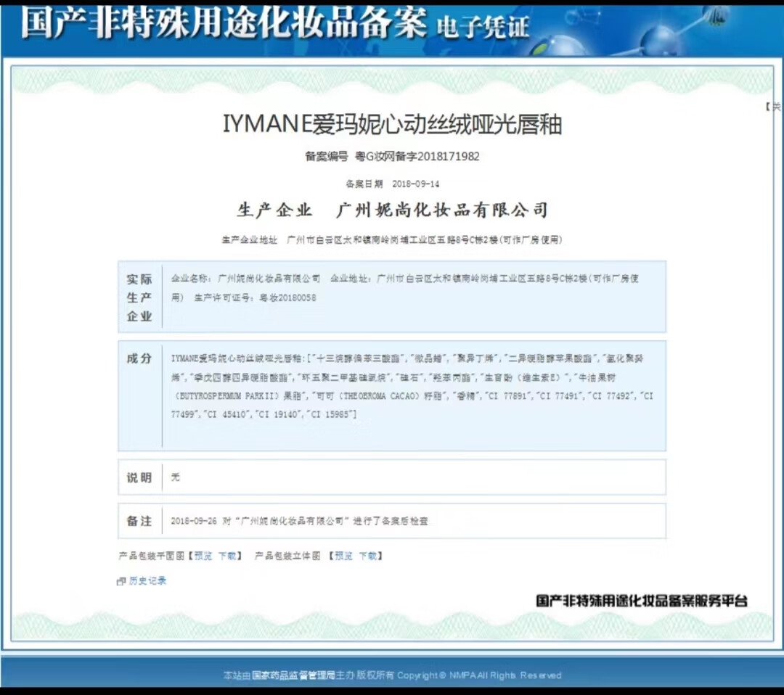Click the 说明 section label
The image size is (784, 695).
click(x=139, y=477)
